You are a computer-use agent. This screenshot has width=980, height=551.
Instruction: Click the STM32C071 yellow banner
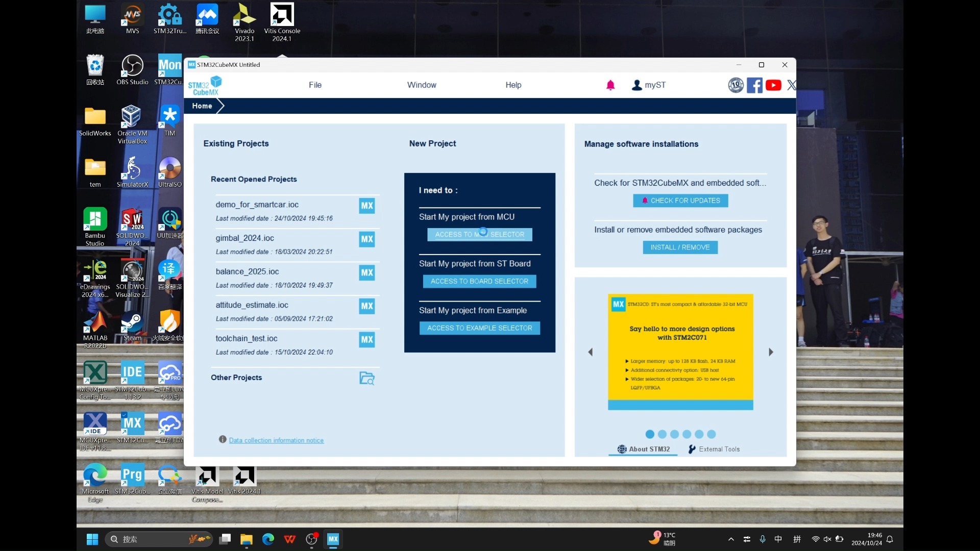coord(680,352)
